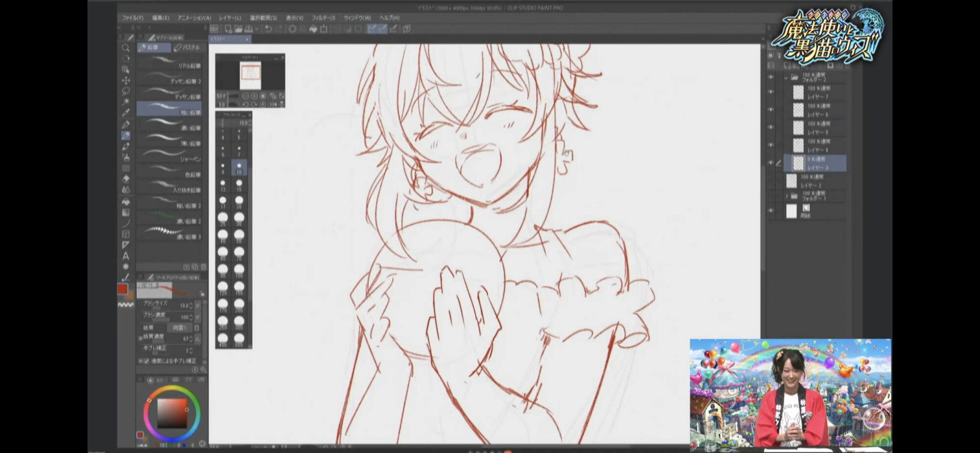Toggle 速度による手ブレ補正 checkbox
The image size is (980, 453).
pyautogui.click(x=147, y=361)
